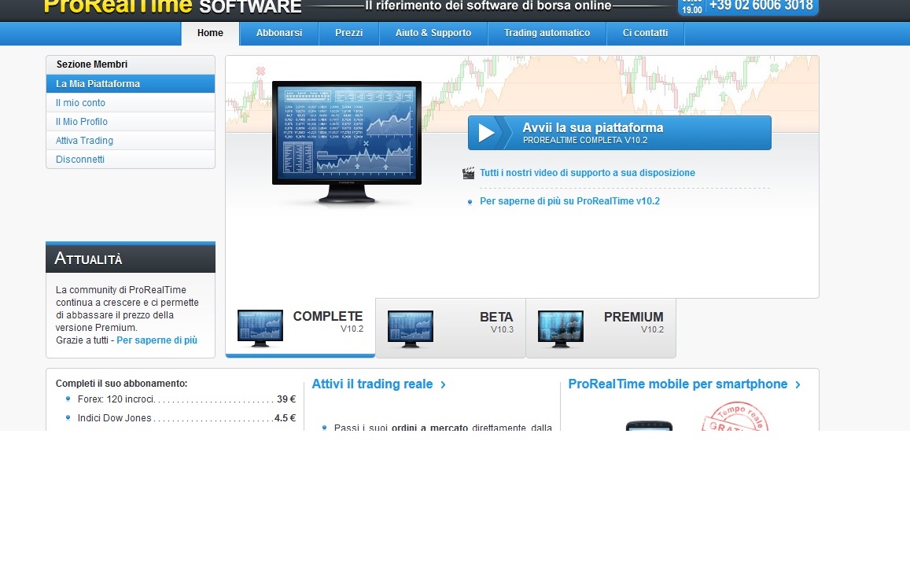Viewport: 910px width, 588px height.
Task: Select the BETA V10.3 tab
Action: (451, 329)
